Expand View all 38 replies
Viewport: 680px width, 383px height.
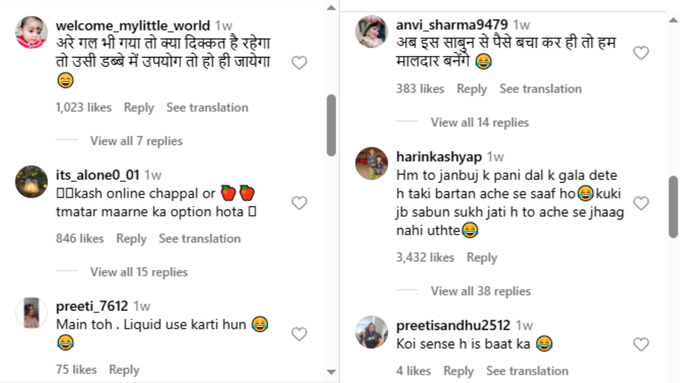pyautogui.click(x=481, y=291)
